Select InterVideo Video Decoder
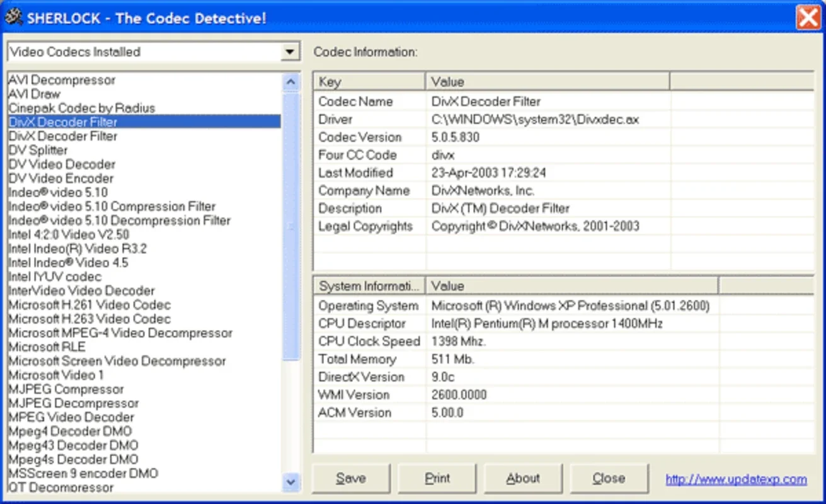Screen dimensions: 826x504 [x=144, y=290]
